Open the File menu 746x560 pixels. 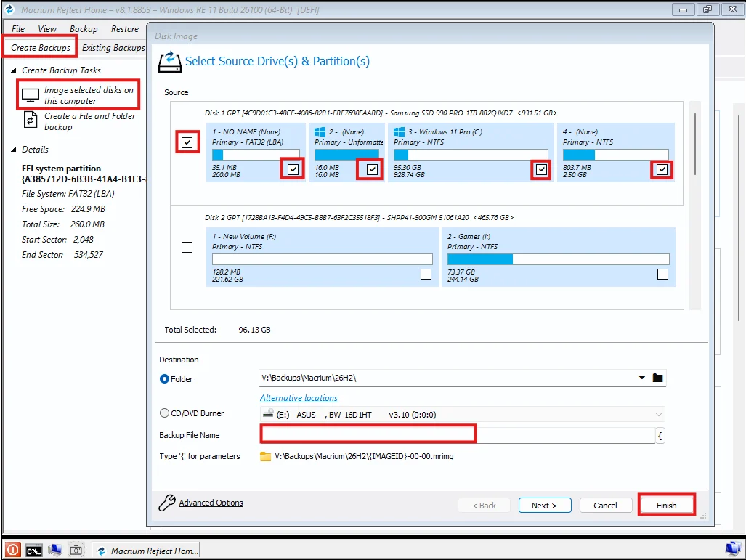pyautogui.click(x=18, y=29)
